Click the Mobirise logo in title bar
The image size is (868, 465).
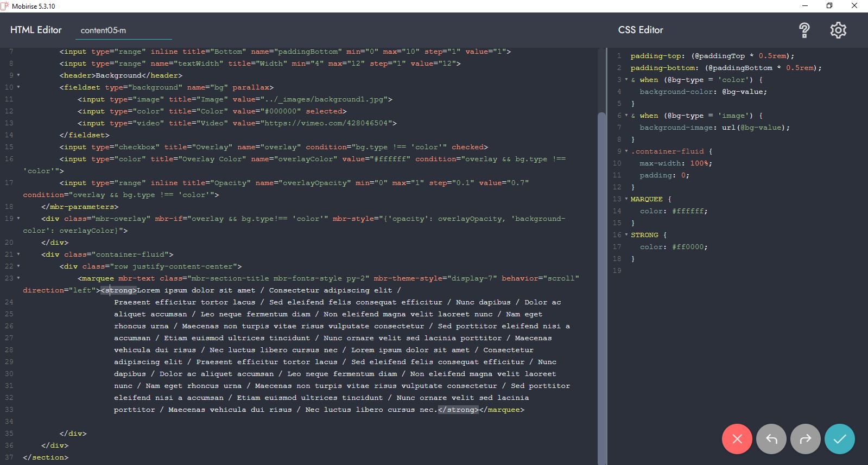pyautogui.click(x=5, y=6)
